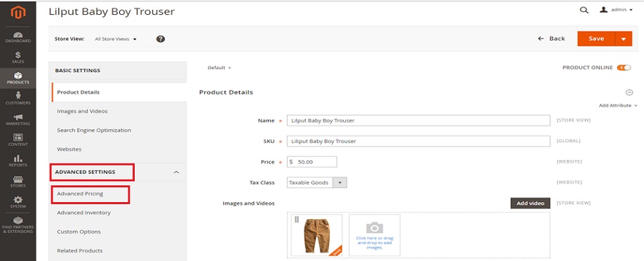Viewport: 644px width, 261px height.
Task: Open the Store View dropdown
Action: tap(116, 39)
